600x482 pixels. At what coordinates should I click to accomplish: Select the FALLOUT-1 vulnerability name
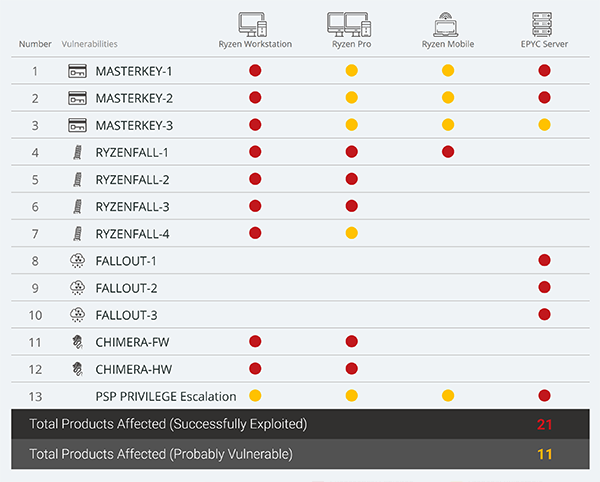(x=126, y=261)
